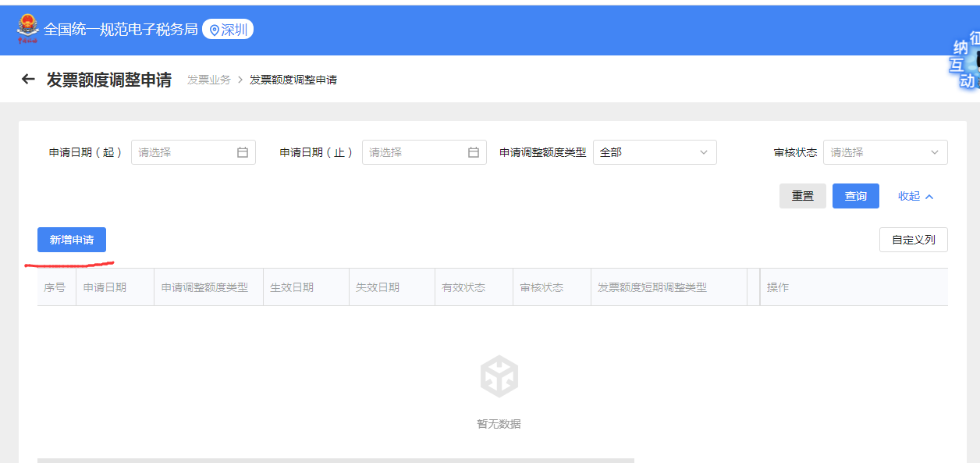The height and width of the screenshot is (463, 980).
Task: Click the empty-data cube icon
Action: click(x=499, y=376)
